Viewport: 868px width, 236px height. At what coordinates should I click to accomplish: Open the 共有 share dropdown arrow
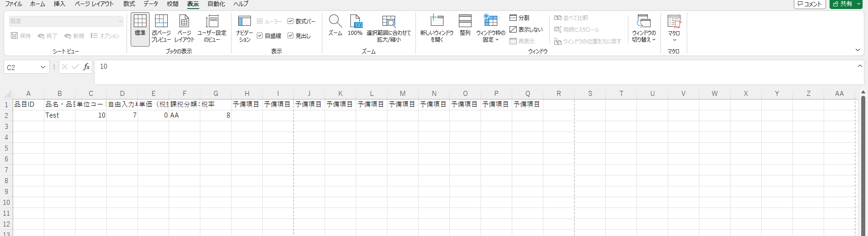point(859,4)
